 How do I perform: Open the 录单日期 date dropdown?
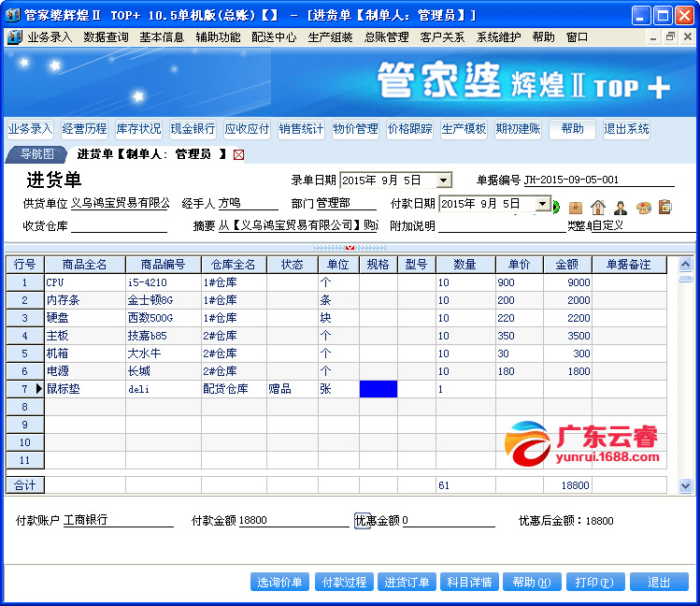(443, 180)
